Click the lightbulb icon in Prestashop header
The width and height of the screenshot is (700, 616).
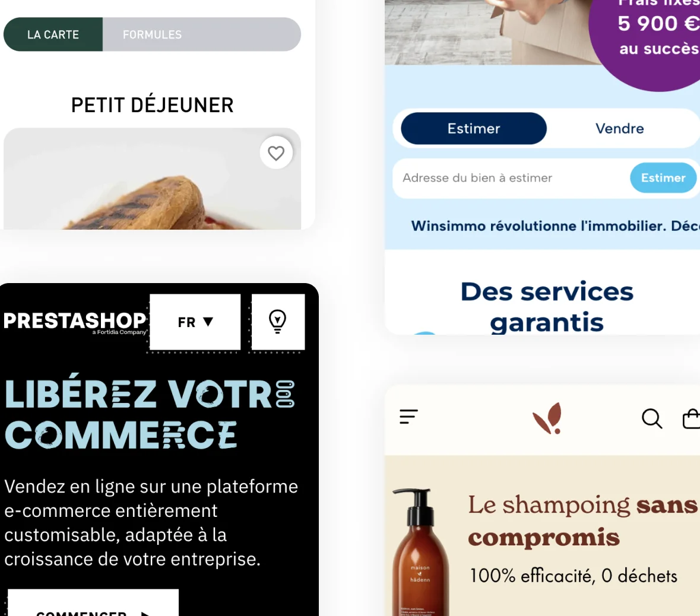278,322
